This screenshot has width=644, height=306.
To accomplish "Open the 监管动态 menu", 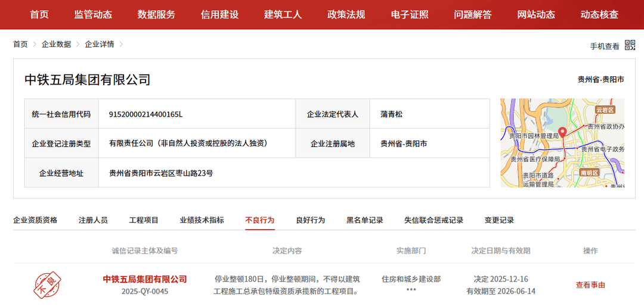I will [93, 14].
